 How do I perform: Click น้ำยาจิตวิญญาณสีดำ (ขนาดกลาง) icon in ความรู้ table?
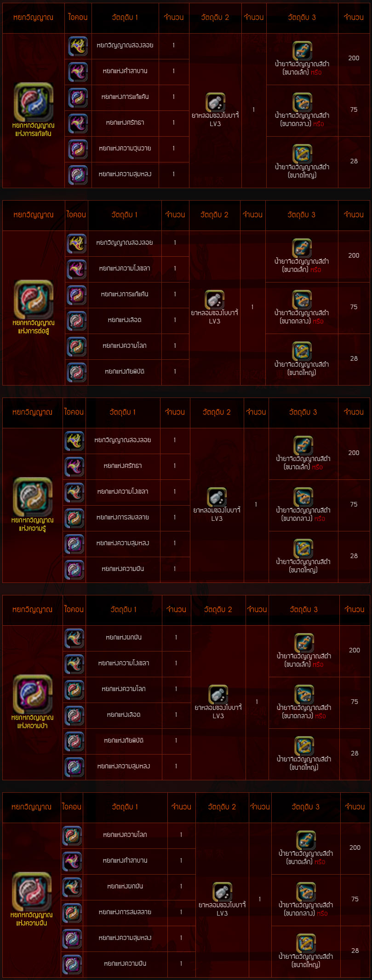[x=303, y=497]
